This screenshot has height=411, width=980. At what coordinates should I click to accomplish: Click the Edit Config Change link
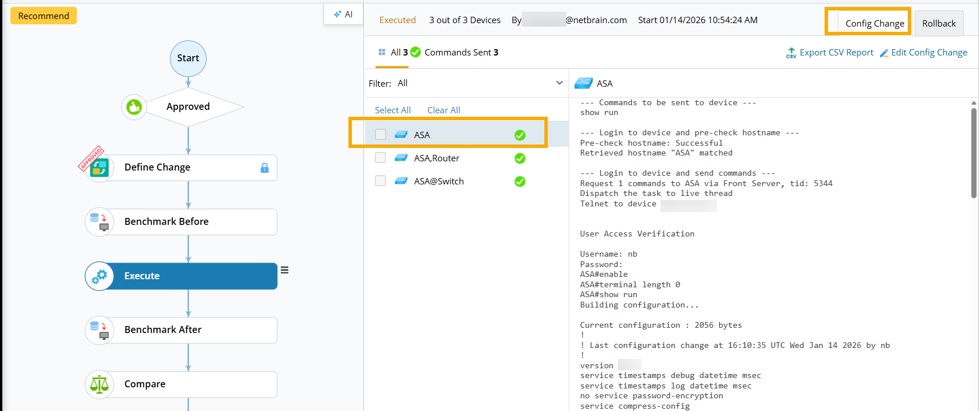(929, 53)
